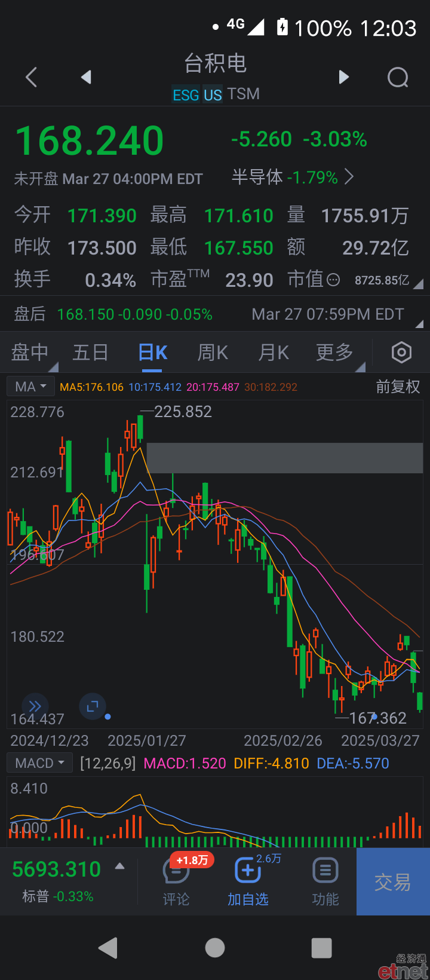Open stock search magnifier icon
The height and width of the screenshot is (980, 430).
coord(398,77)
